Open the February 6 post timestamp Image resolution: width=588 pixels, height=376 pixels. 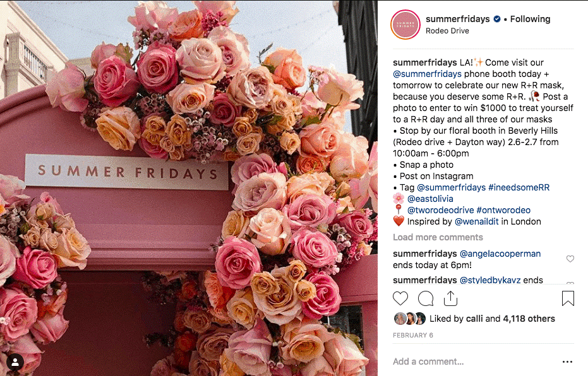click(413, 335)
